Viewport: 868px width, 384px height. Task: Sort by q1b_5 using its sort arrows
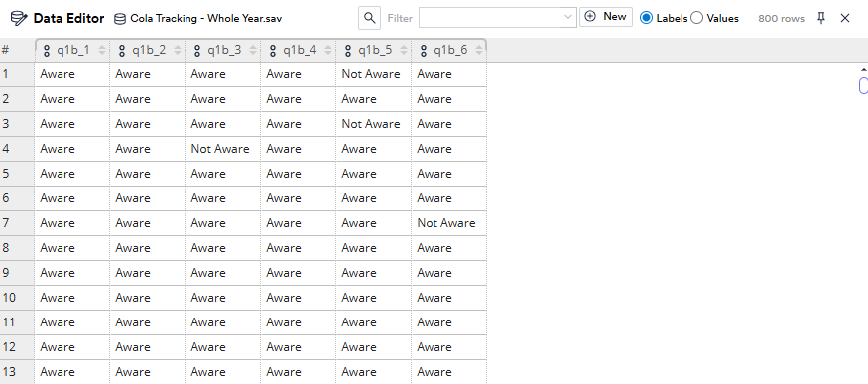pos(403,51)
